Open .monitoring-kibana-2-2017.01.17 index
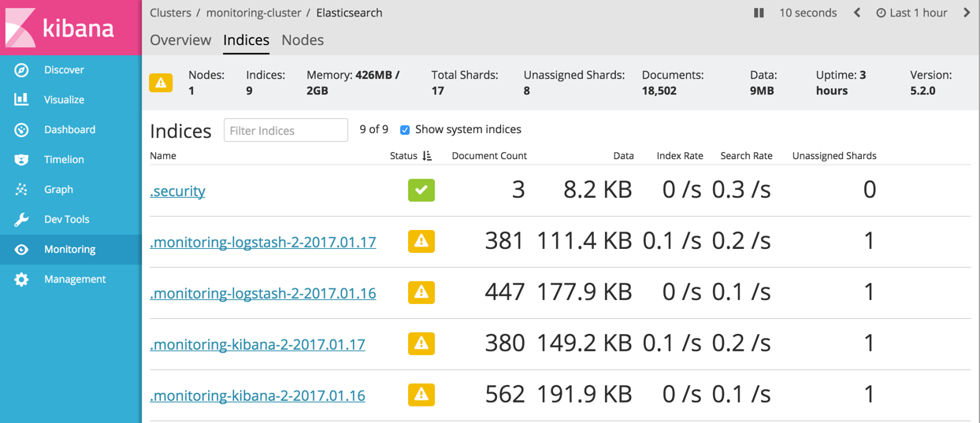 pos(258,344)
